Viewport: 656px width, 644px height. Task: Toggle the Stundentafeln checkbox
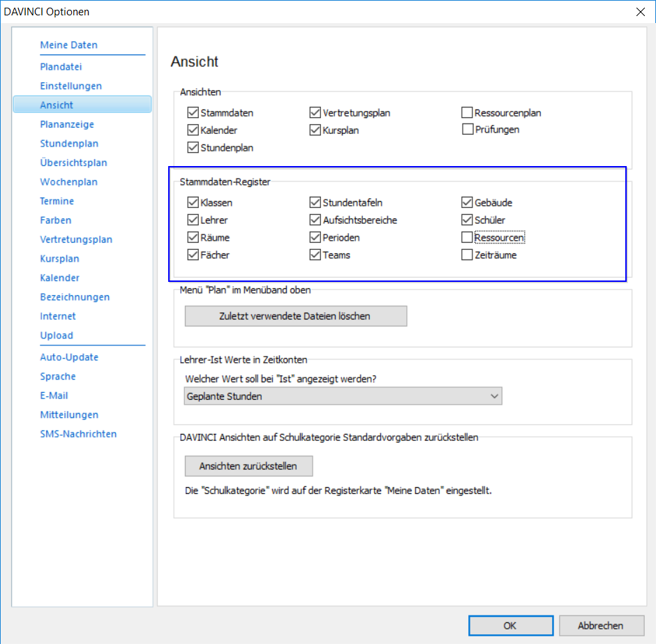(315, 202)
